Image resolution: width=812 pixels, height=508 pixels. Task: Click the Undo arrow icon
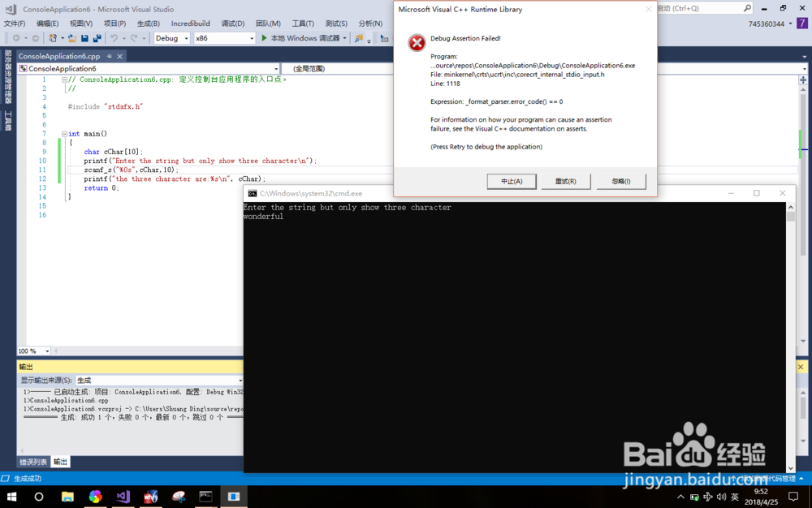114,38
